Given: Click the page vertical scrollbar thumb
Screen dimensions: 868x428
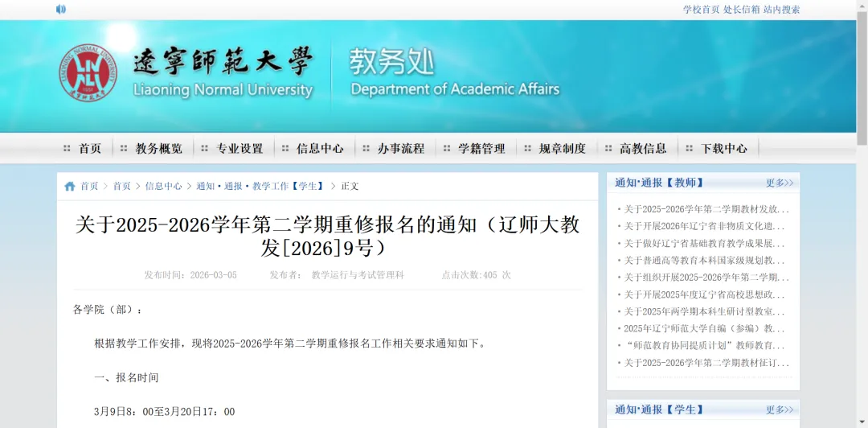Looking at the screenshot, I should (x=862, y=77).
